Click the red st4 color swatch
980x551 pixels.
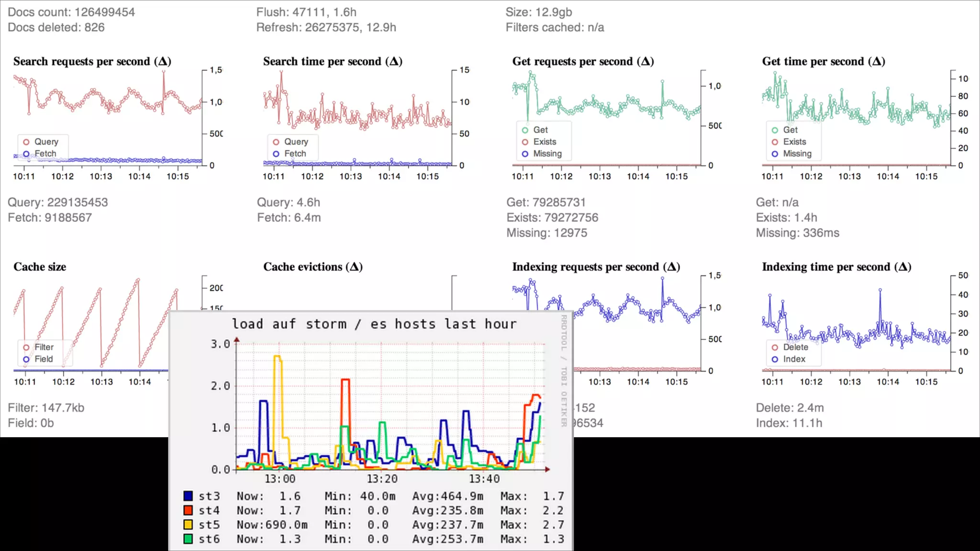(188, 510)
